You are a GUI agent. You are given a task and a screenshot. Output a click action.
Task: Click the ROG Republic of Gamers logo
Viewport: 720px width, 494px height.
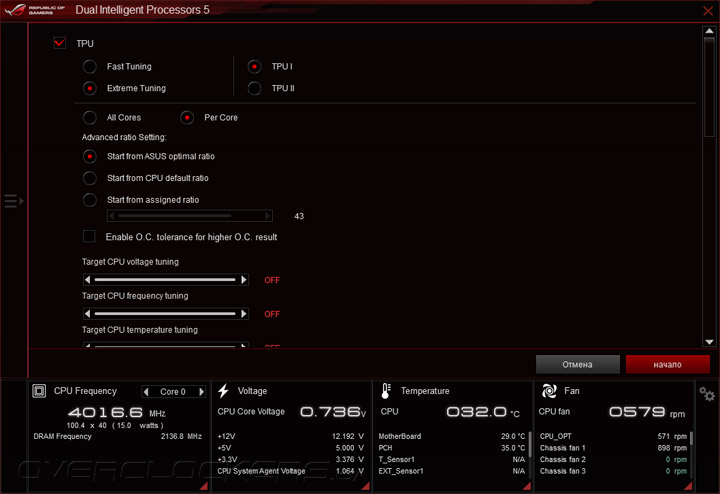34,10
